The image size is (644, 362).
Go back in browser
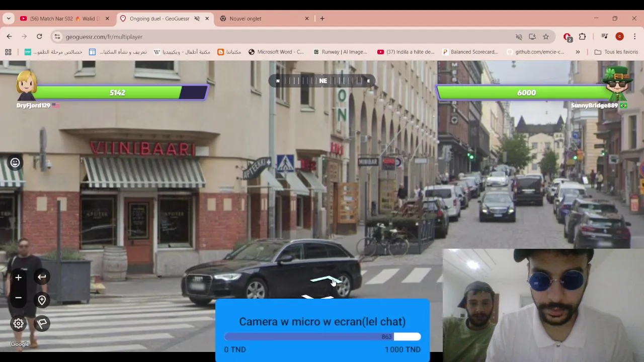click(9, 36)
